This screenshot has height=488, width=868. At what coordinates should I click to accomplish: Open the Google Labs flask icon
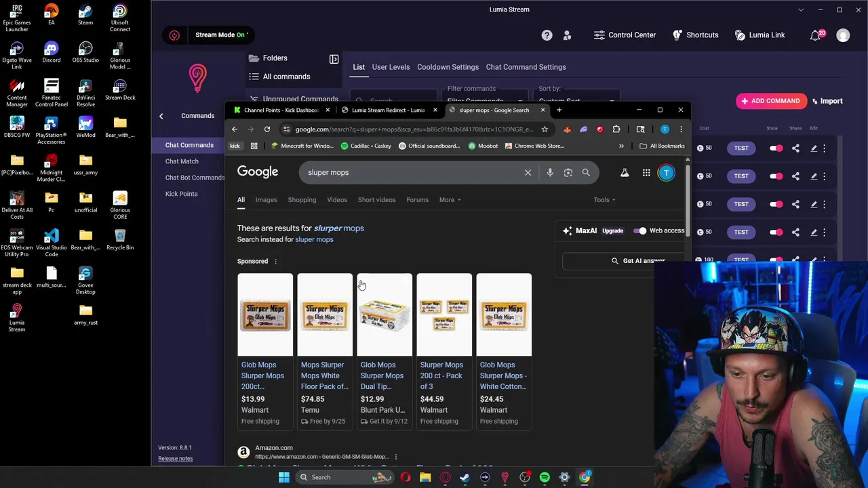pyautogui.click(x=625, y=173)
